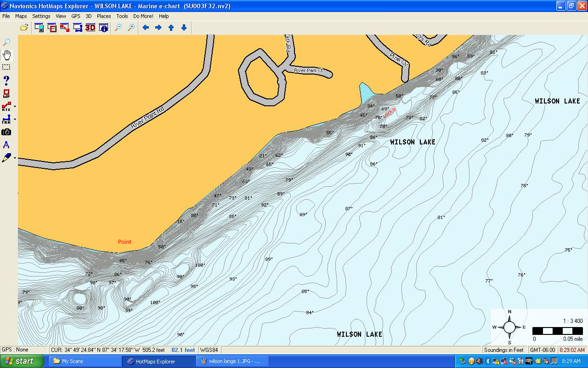The height and width of the screenshot is (368, 588).
Task: Pan map right with the right arrow
Action: [158, 28]
